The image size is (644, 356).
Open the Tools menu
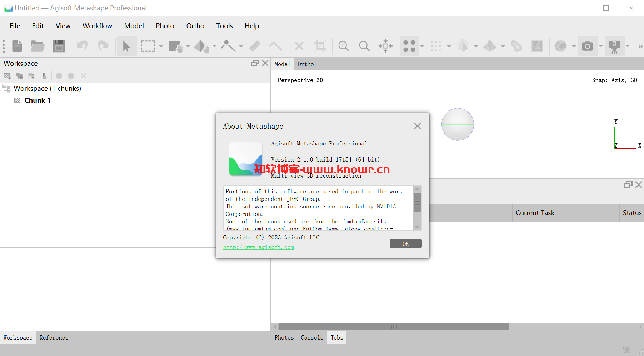click(x=224, y=26)
